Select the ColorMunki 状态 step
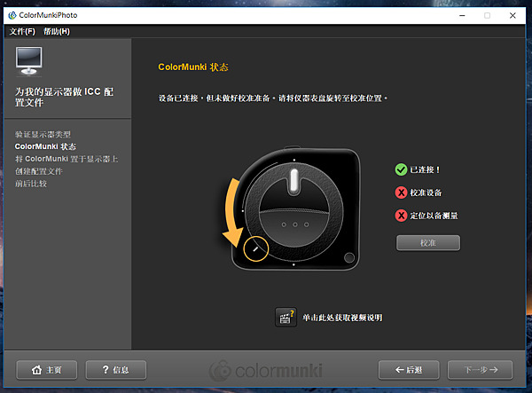 [x=45, y=146]
